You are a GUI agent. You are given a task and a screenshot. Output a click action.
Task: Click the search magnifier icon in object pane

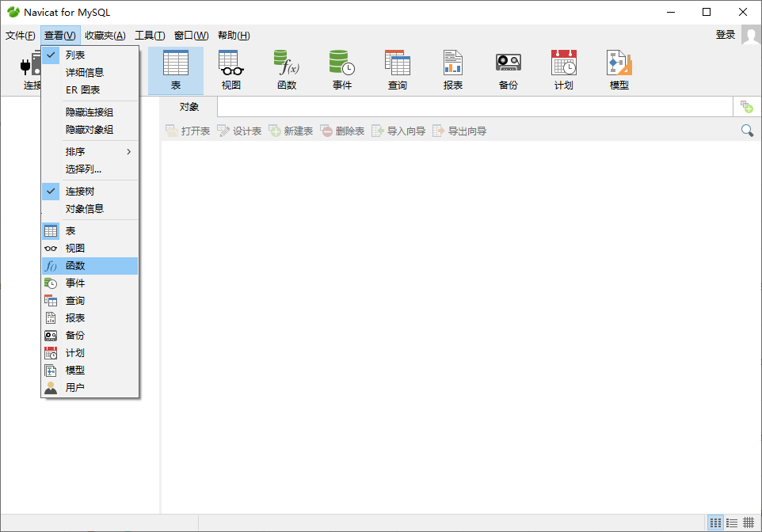[x=747, y=130]
